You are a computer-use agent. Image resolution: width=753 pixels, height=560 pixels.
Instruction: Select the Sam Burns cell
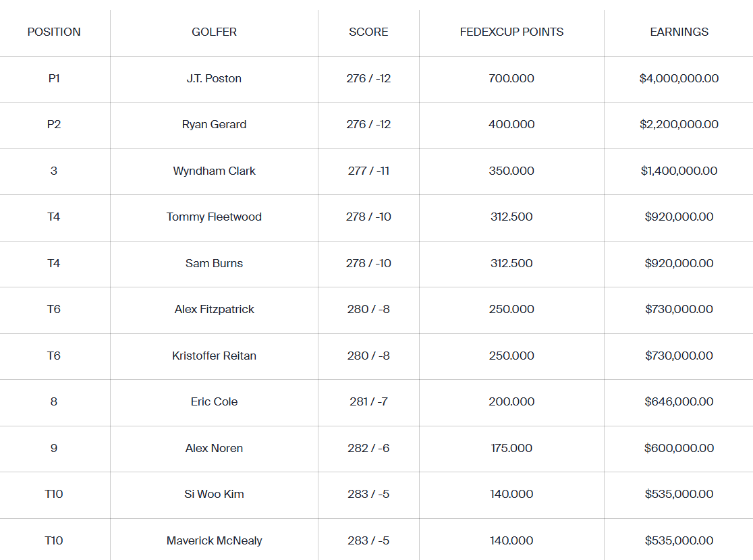pyautogui.click(x=214, y=263)
